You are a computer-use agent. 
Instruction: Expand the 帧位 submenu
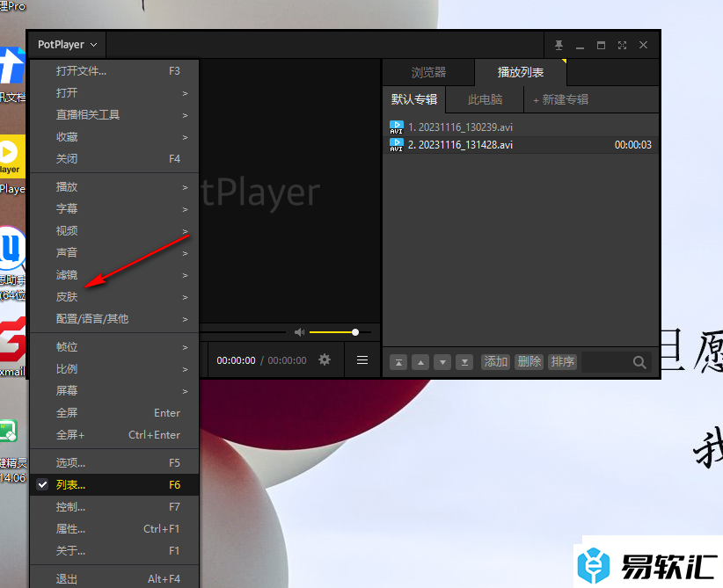coord(114,347)
